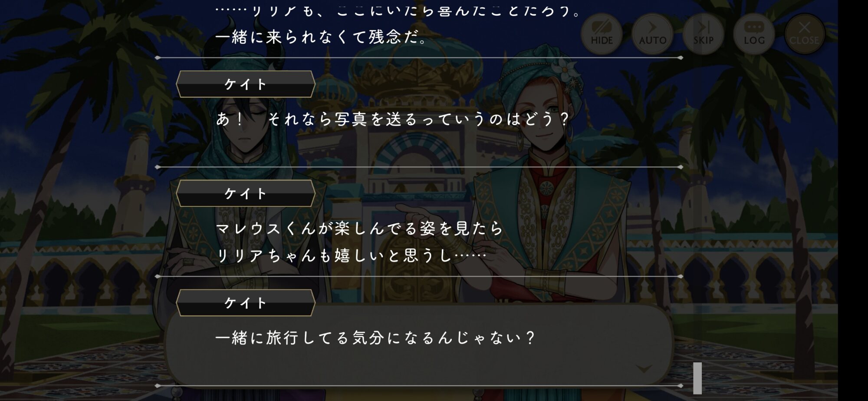Image resolution: width=868 pixels, height=401 pixels.
Task: Advance dialogue via the down chevron
Action: 644,369
